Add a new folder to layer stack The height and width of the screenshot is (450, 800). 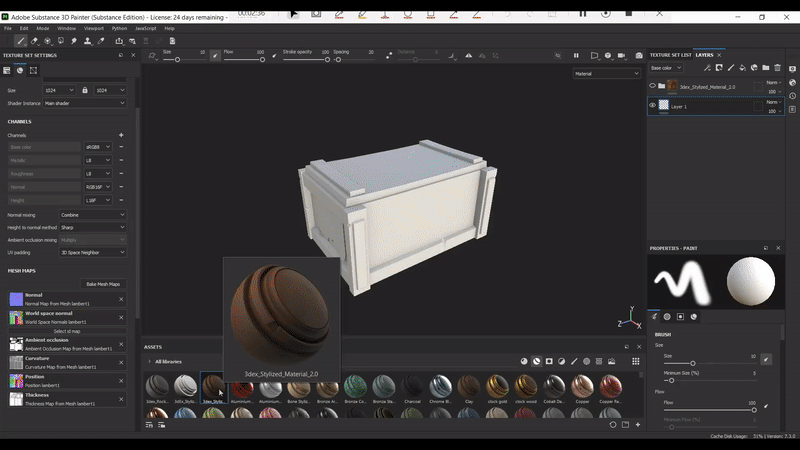[766, 68]
